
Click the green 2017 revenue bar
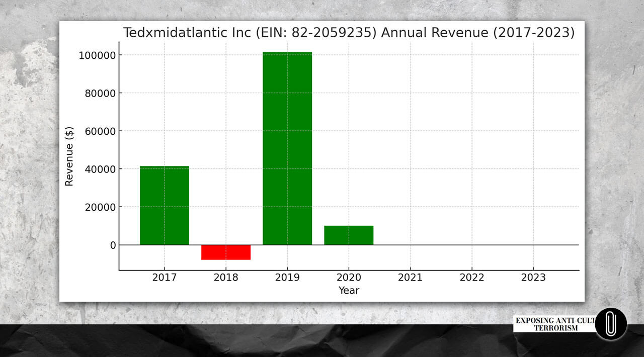click(165, 205)
